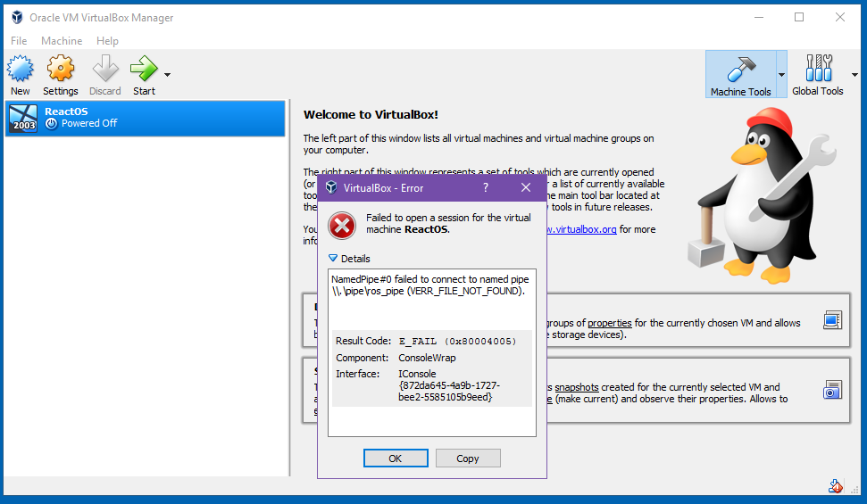Click the Details tool monitor icon

point(832,320)
